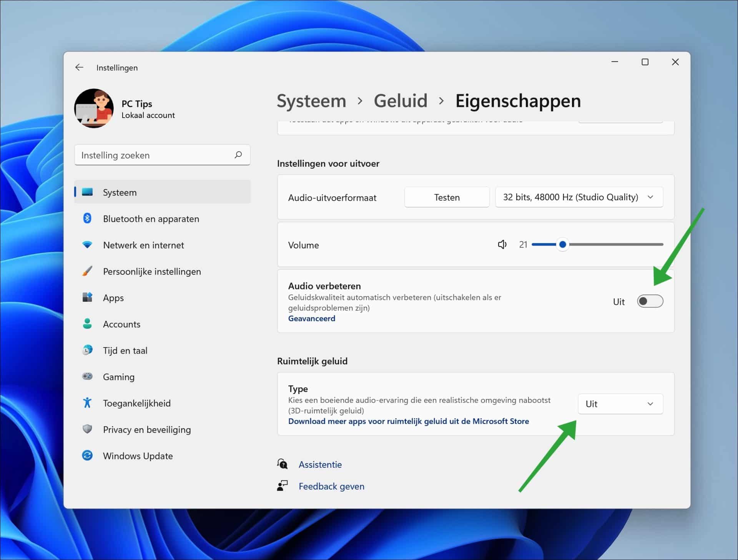
Task: Select the Netwerk en internet icon
Action: pyautogui.click(x=88, y=244)
